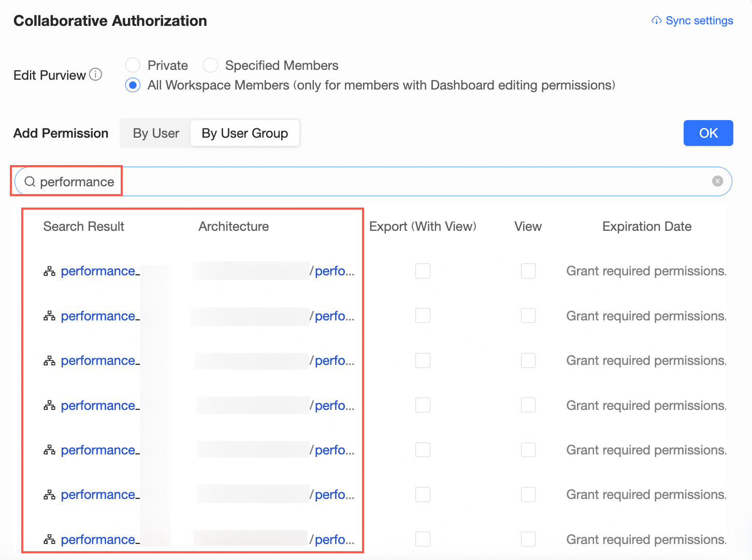This screenshot has width=752, height=560.
Task: Switch to the By User Group tab
Action: point(244,134)
